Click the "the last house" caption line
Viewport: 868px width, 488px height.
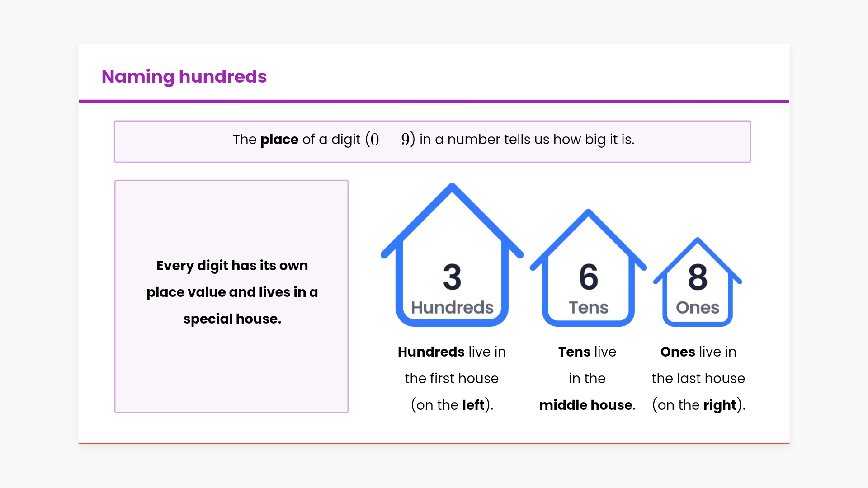[698, 378]
